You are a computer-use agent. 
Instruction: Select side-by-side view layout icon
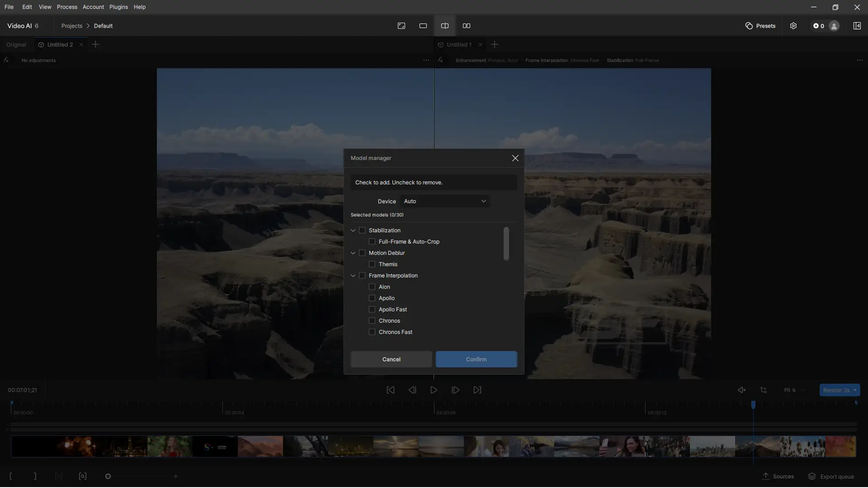point(467,26)
